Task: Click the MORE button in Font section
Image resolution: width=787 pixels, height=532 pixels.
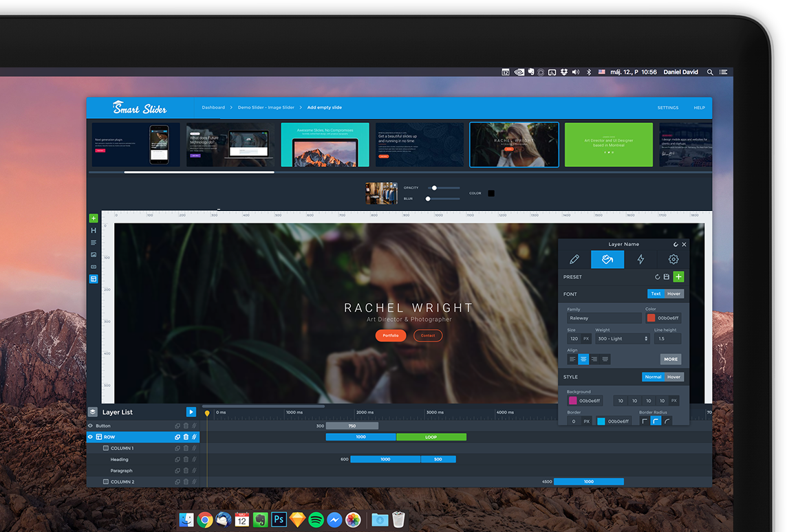Action: click(x=671, y=359)
